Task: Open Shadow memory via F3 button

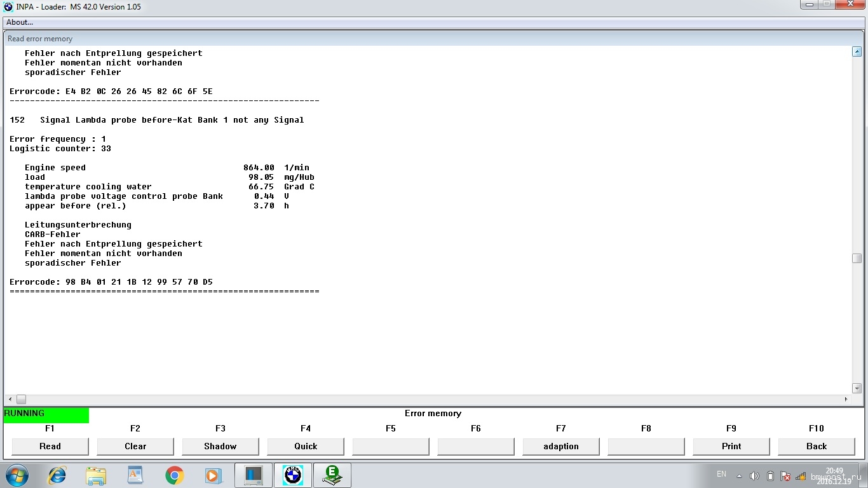Action: (x=220, y=446)
